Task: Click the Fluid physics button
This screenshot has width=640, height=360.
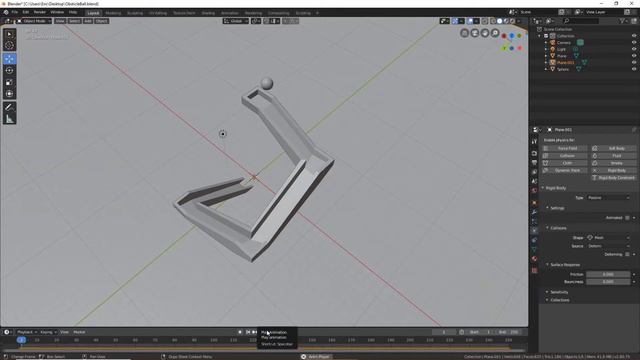Action: click(x=613, y=156)
